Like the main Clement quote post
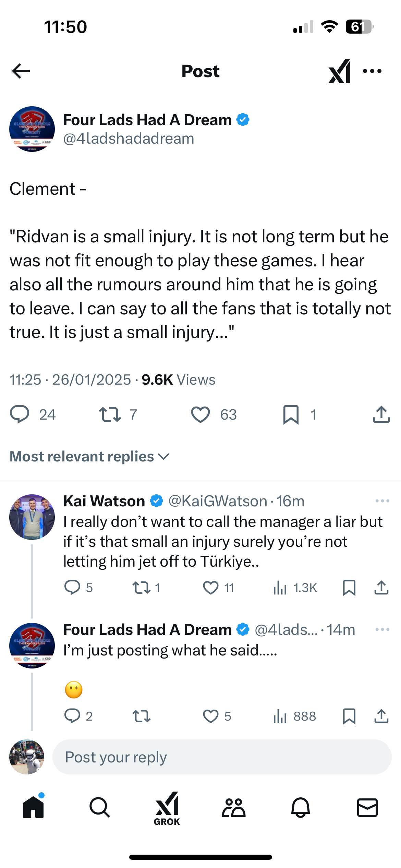The width and height of the screenshot is (401, 868). pyautogui.click(x=200, y=414)
